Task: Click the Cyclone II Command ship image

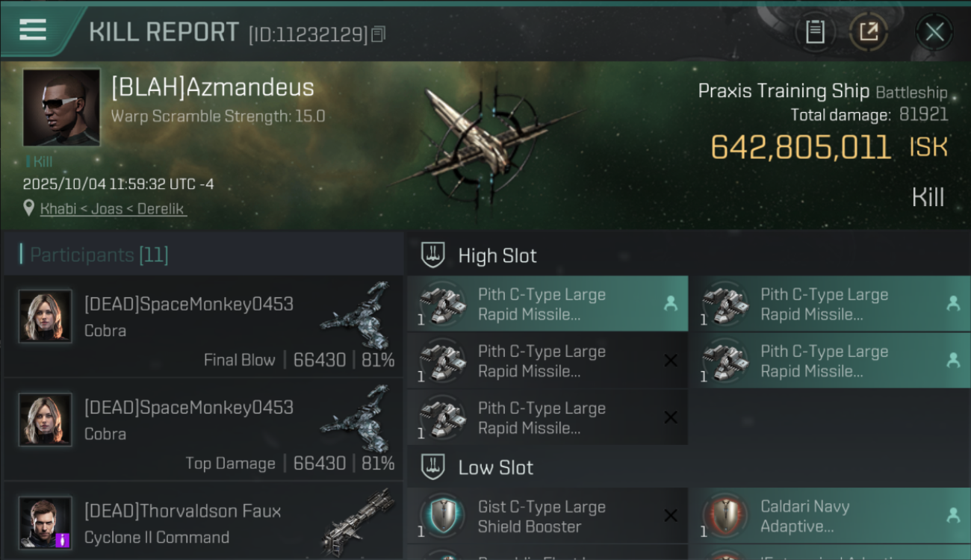Action: 358,522
